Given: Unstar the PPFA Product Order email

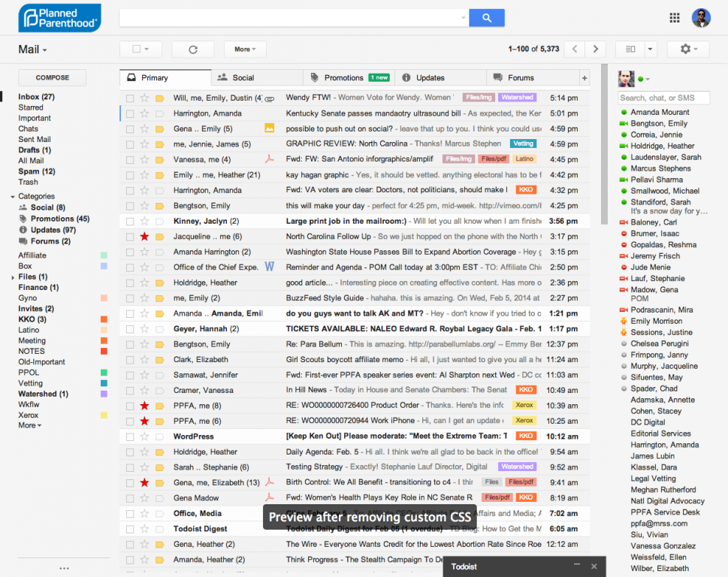Looking at the screenshot, I should click(x=144, y=406).
